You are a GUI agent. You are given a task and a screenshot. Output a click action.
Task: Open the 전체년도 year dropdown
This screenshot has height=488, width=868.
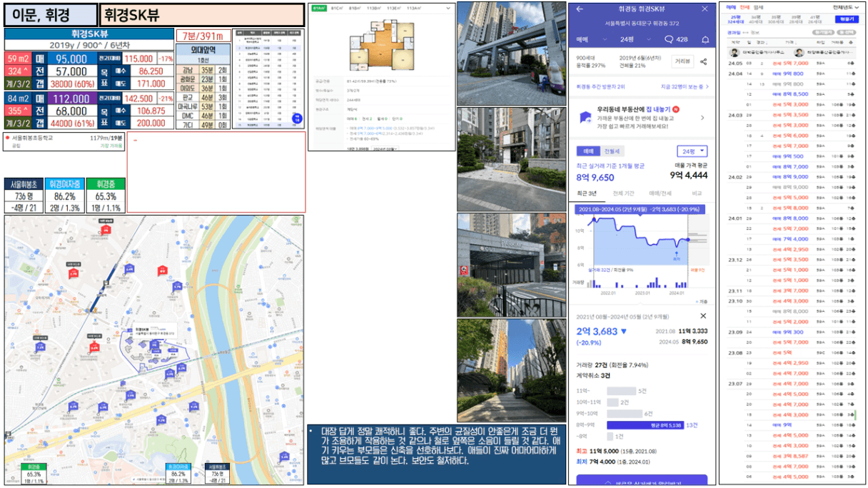tap(847, 7)
